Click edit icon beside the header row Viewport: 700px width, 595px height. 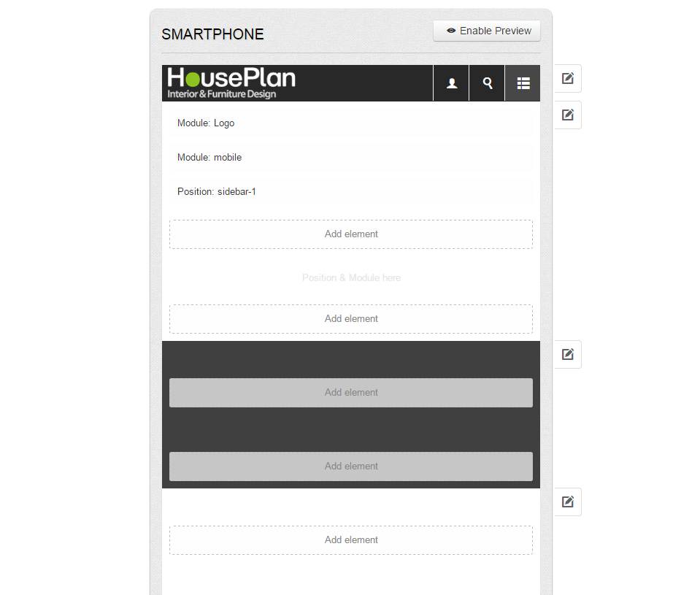tap(567, 79)
